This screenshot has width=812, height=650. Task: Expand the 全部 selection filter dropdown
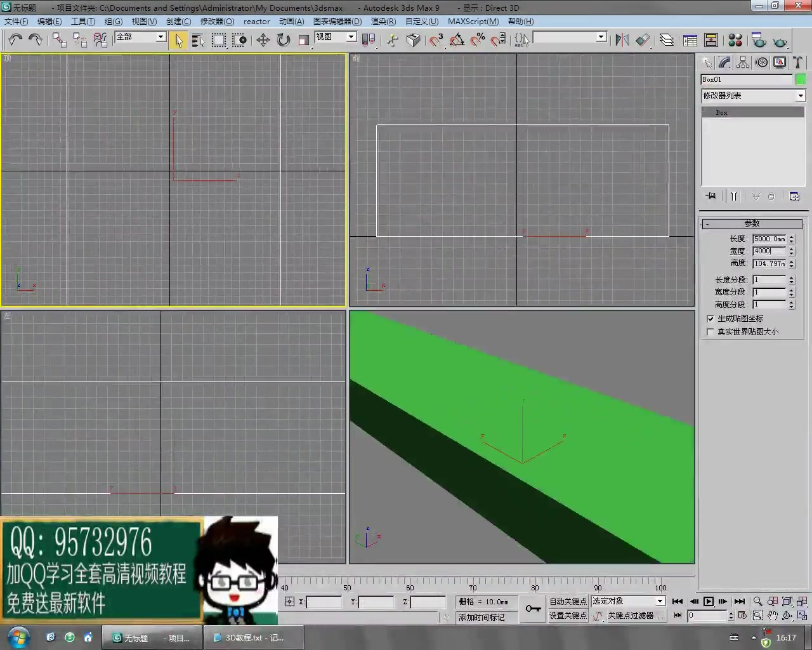160,37
